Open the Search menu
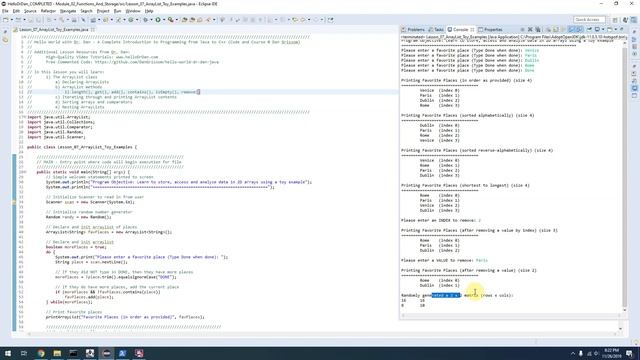640x360 pixels. pos(86,11)
